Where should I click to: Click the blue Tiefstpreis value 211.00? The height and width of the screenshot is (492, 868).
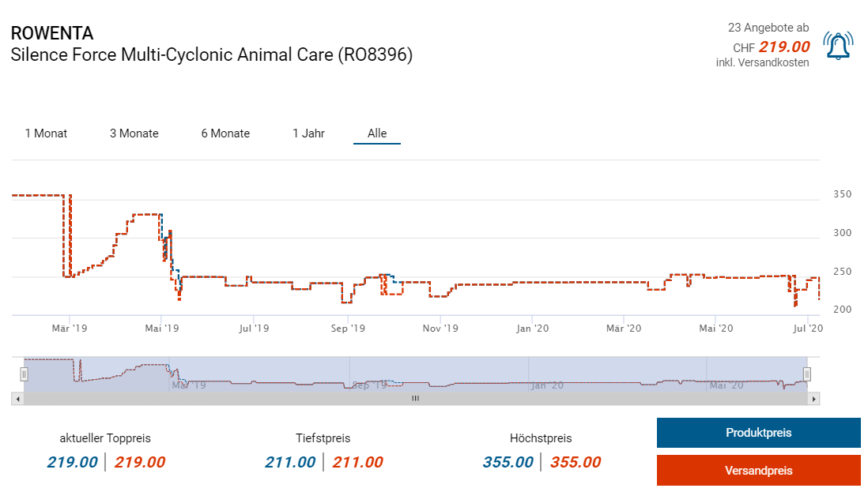pos(290,463)
